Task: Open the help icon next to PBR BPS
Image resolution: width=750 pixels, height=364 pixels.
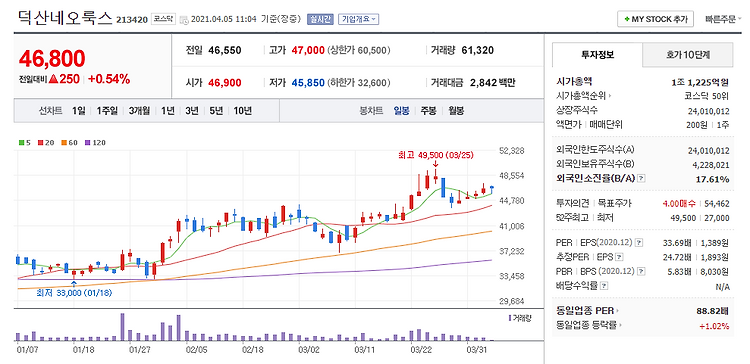Action: click(640, 272)
